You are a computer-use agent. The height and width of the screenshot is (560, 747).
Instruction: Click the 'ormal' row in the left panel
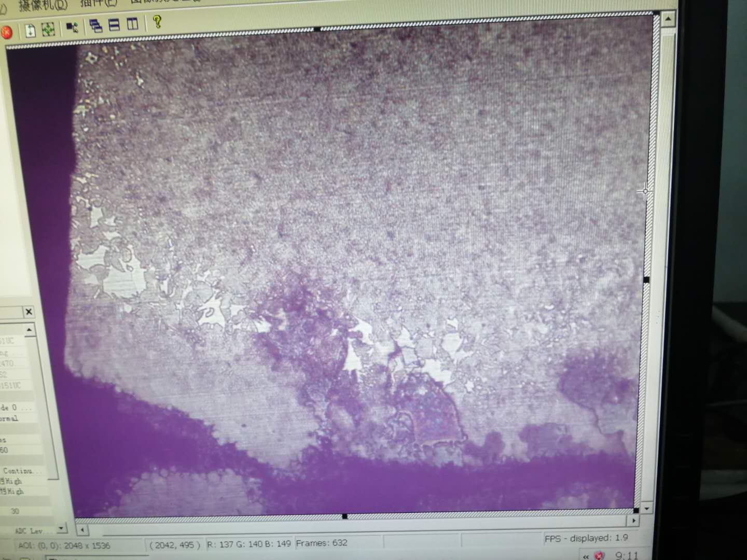pos(18,418)
